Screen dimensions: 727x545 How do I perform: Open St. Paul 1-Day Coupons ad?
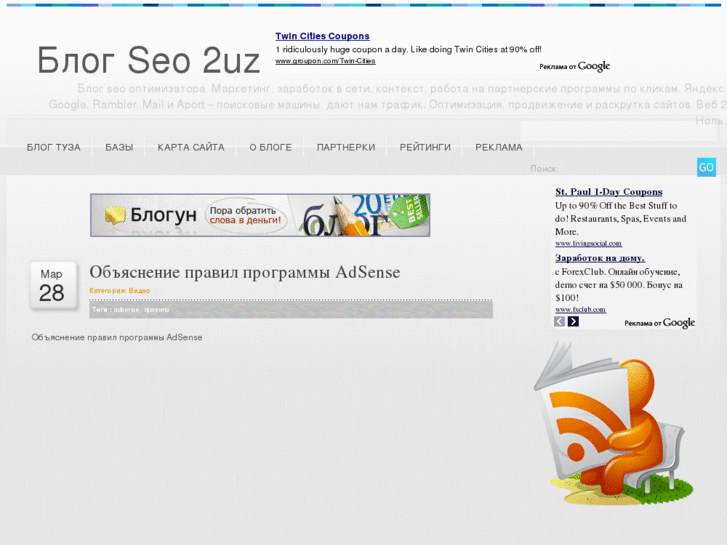click(x=609, y=192)
